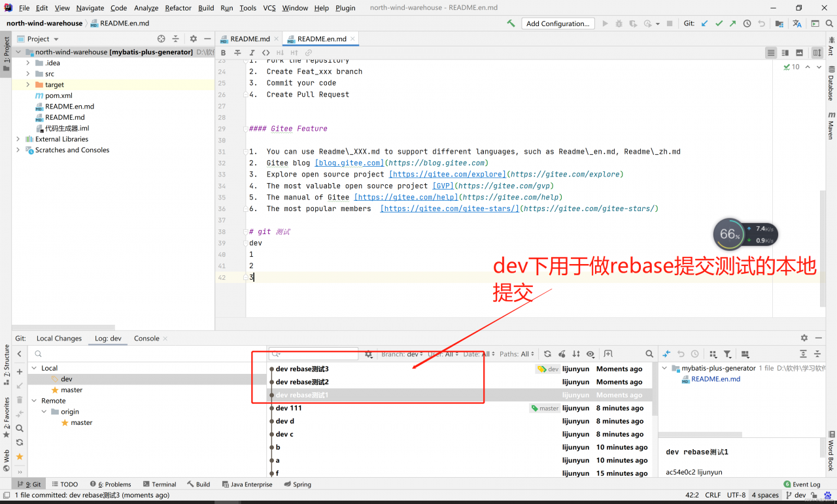The width and height of the screenshot is (837, 504).
Task: Switch to Console tab in Git panel
Action: (146, 339)
